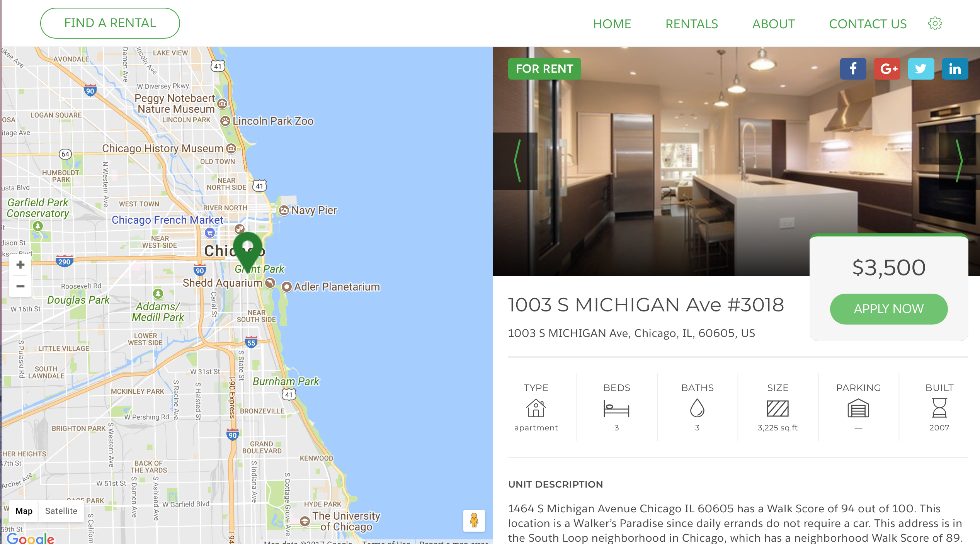Screen dimensions: 980x544
Task: Click the beds icon
Action: pyautogui.click(x=616, y=409)
